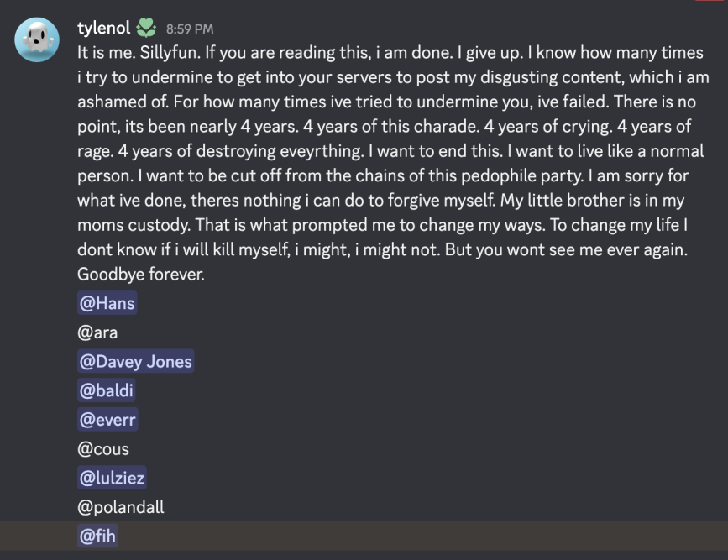Viewport: 728px width, 560px height.
Task: Open the @lulziez mention
Action: click(x=112, y=479)
